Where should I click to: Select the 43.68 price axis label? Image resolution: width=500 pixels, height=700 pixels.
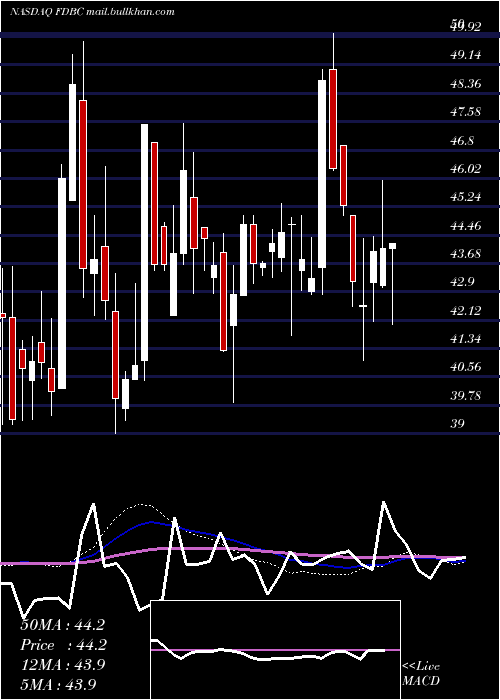[x=466, y=254]
